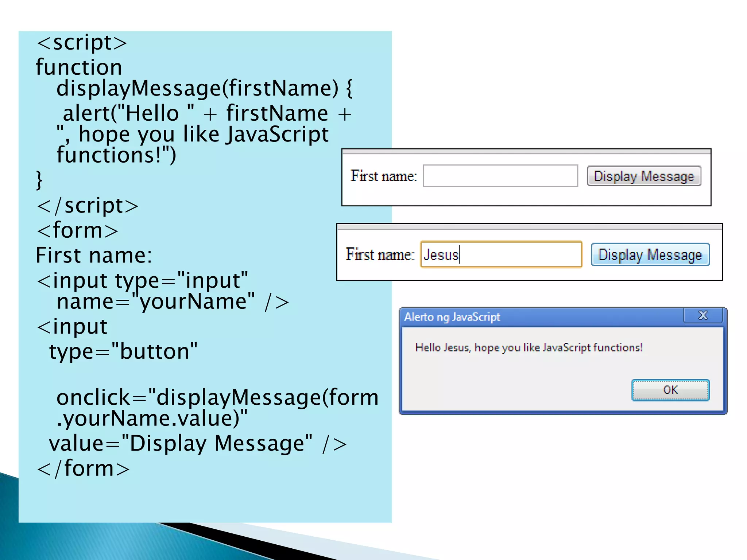This screenshot has width=747, height=560.
Task: Click First name label beside Jesus field
Action: coord(380,254)
